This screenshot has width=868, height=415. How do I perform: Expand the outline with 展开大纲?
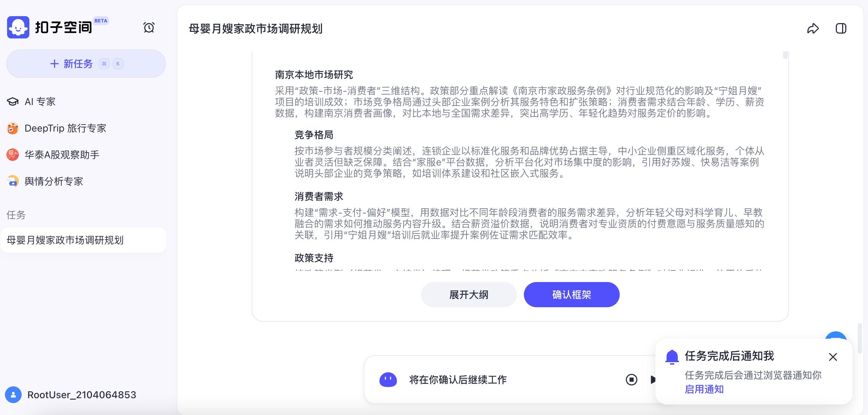469,295
